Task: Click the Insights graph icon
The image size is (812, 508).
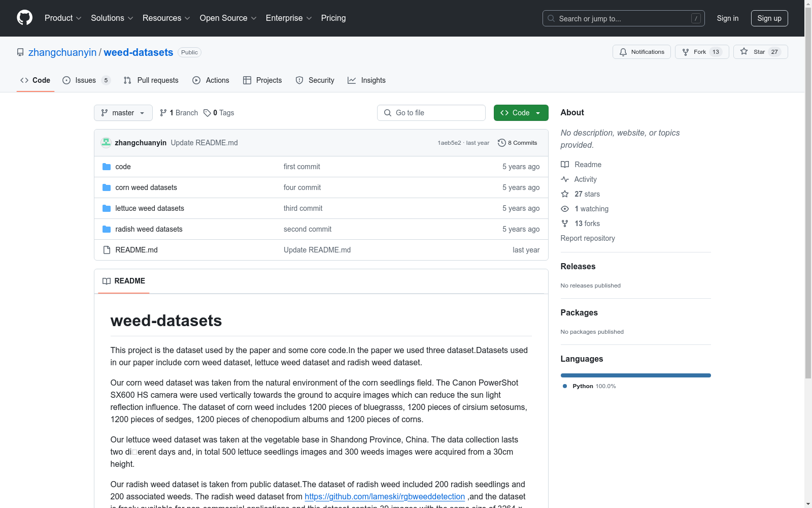Action: (352, 80)
